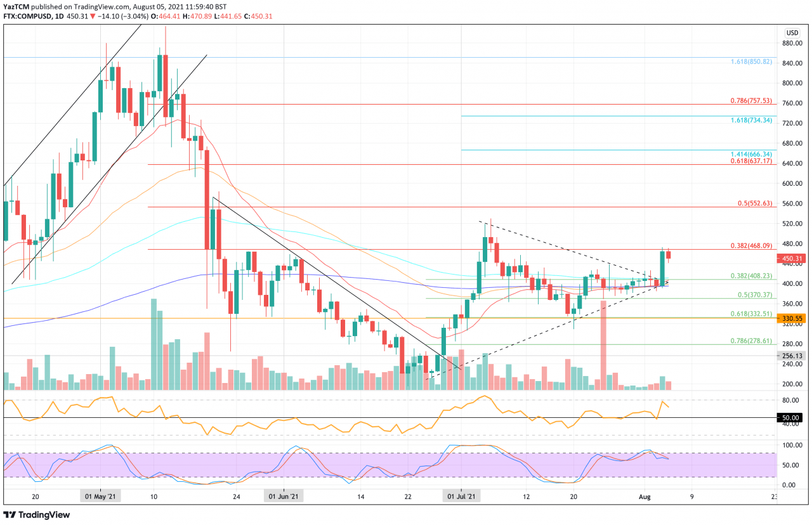Click the orange 330.55 price axis label
Screen dimensions: 812x525
(x=792, y=318)
